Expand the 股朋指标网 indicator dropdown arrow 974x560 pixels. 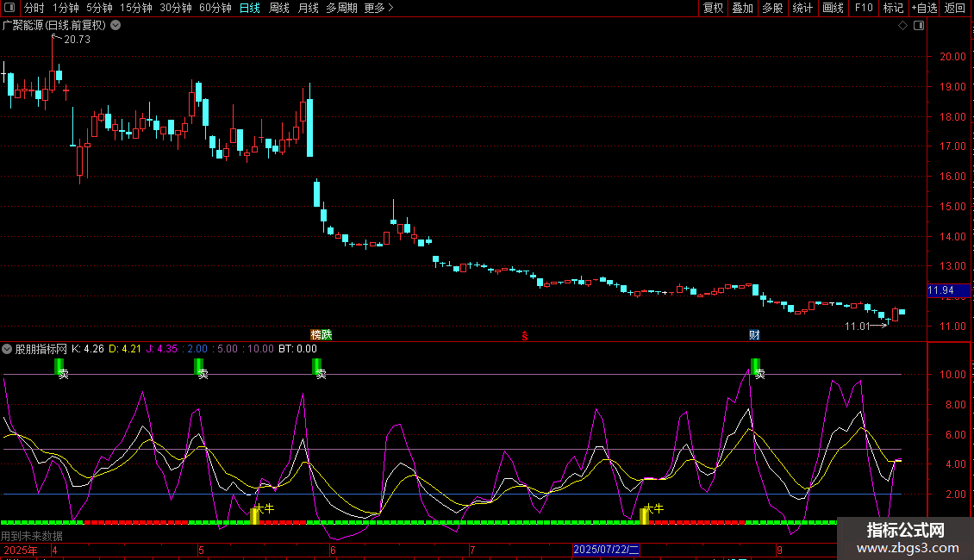(8, 349)
